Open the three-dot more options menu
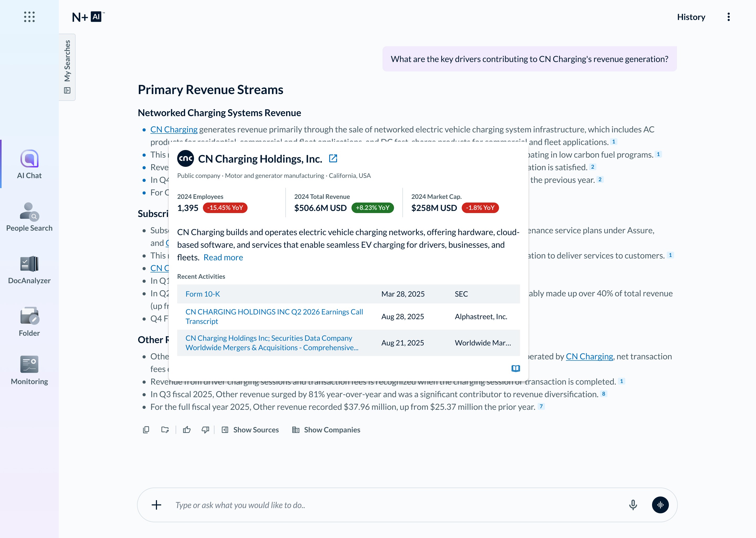 click(x=728, y=17)
